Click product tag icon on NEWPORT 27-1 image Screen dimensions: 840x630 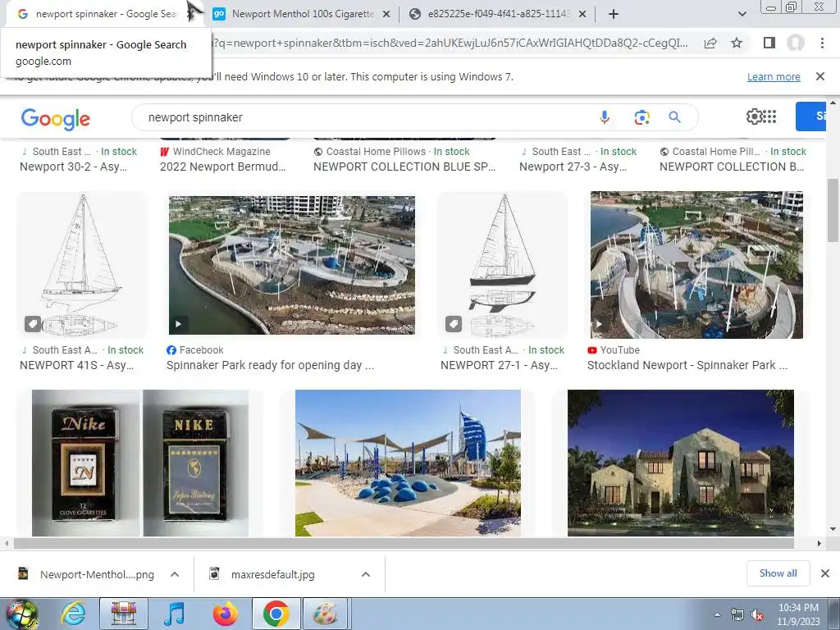453,323
